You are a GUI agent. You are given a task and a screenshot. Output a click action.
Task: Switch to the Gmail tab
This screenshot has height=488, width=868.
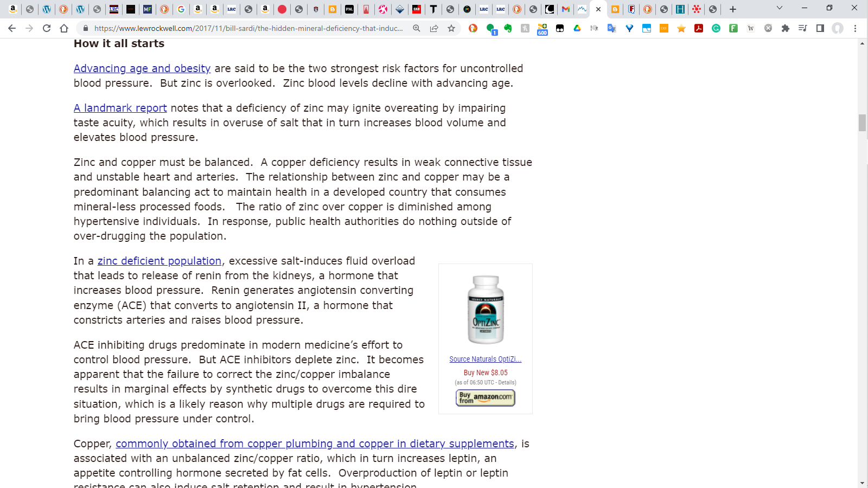pyautogui.click(x=566, y=9)
